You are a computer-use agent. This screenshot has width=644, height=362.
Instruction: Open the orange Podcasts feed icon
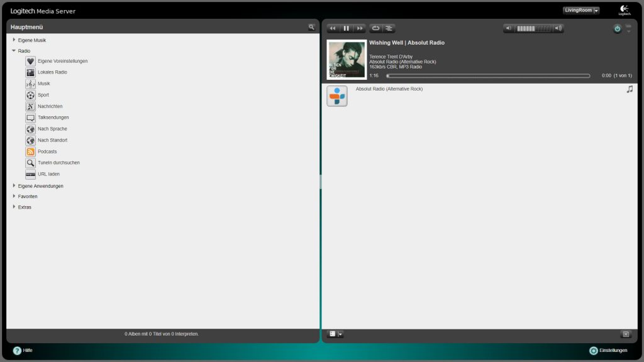pos(30,151)
